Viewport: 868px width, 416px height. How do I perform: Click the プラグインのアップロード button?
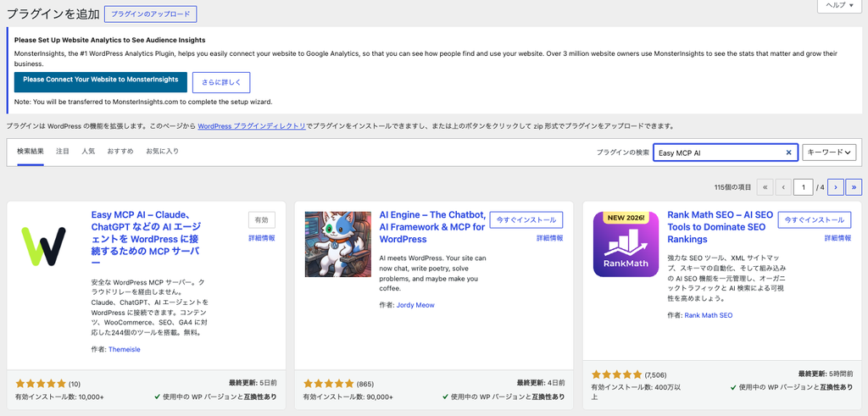pos(151,14)
